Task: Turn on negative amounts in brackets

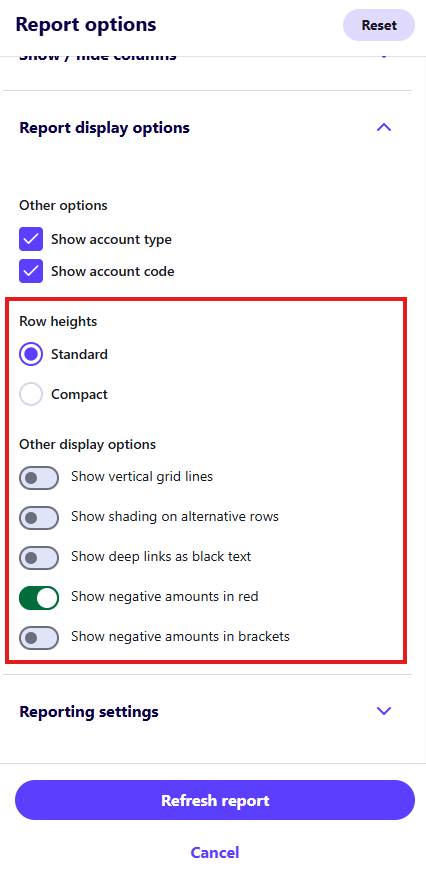Action: (39, 638)
